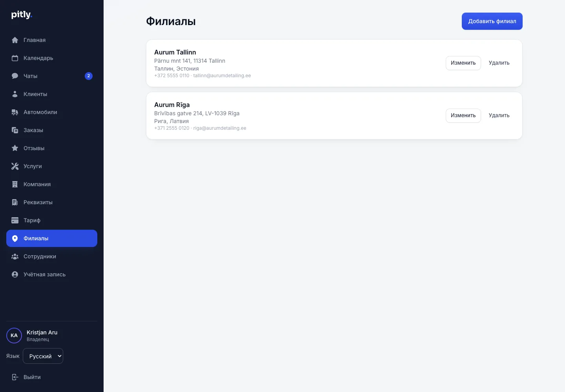Delete the Aurum Rīga branch
The height and width of the screenshot is (392, 565).
coord(499,116)
